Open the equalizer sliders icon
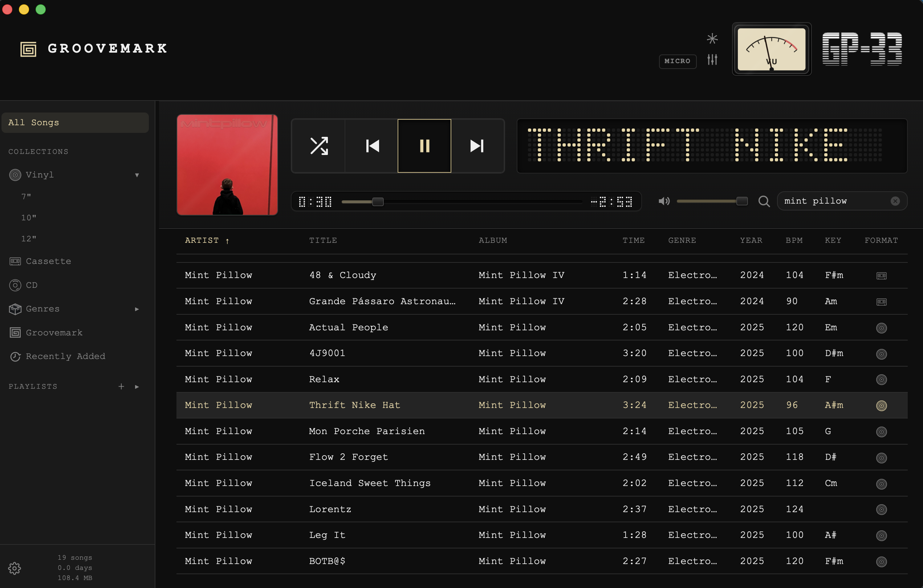The width and height of the screenshot is (923, 588). (712, 60)
